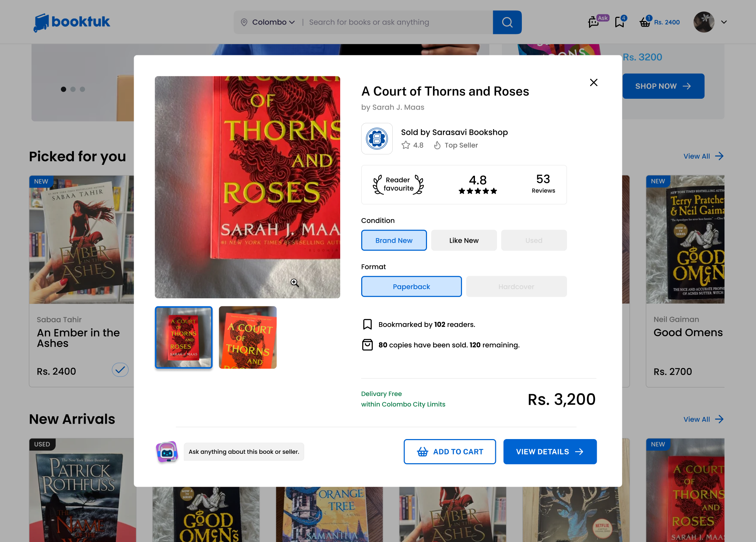Select the Brand New condition
756x542 pixels.
[394, 240]
